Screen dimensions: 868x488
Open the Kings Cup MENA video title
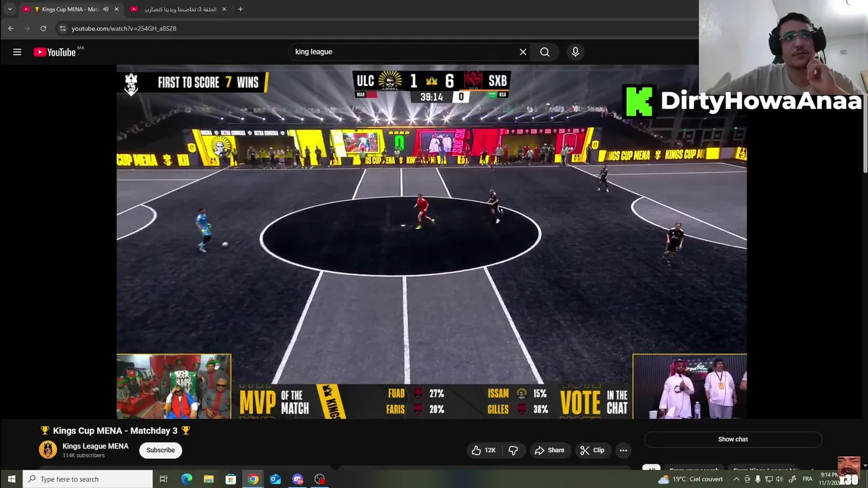coord(115,431)
